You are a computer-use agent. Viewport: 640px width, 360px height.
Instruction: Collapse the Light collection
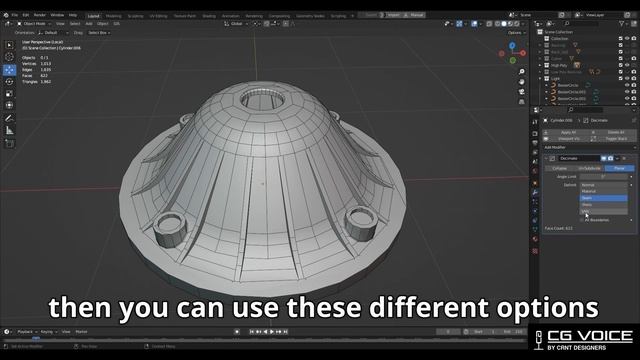[540, 78]
